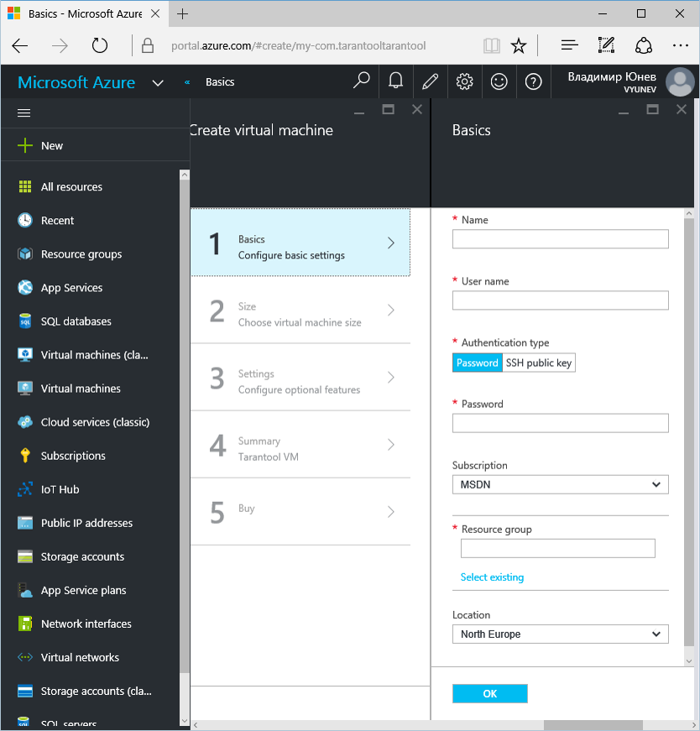Open browser More actions ellipsis
Screen dimensions: 700x731
tap(681, 45)
